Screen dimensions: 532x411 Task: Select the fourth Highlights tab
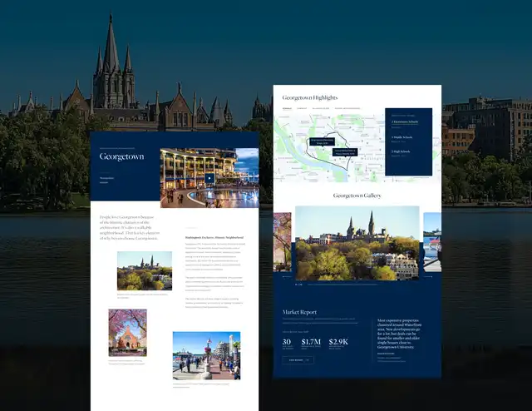click(347, 109)
